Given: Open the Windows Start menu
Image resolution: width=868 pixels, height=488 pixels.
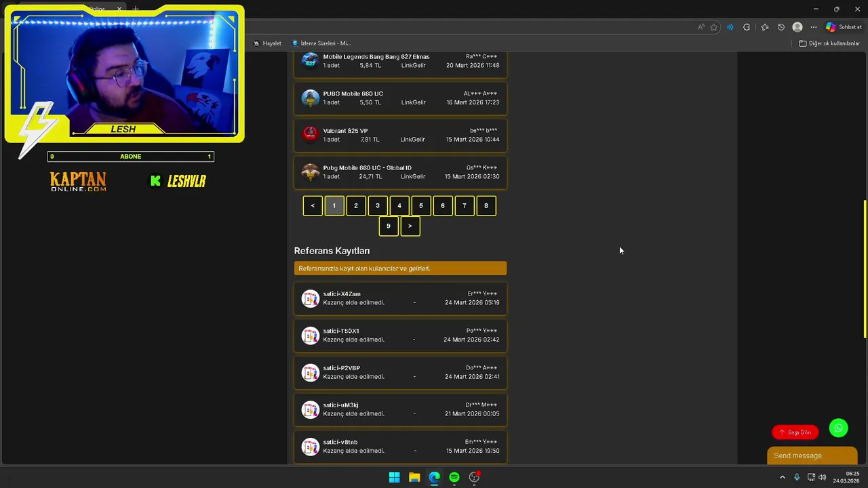Looking at the screenshot, I should coord(394,477).
